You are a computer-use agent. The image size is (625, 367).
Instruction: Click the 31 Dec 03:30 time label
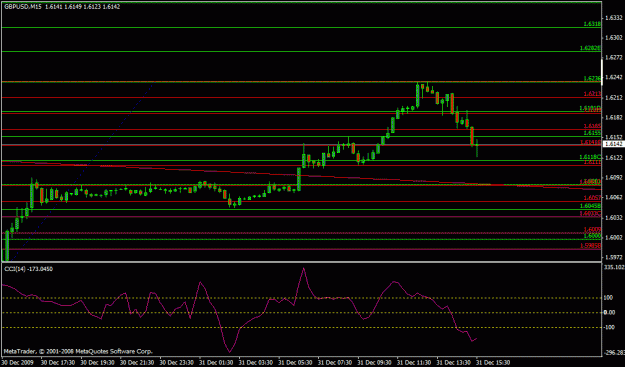tap(256, 363)
